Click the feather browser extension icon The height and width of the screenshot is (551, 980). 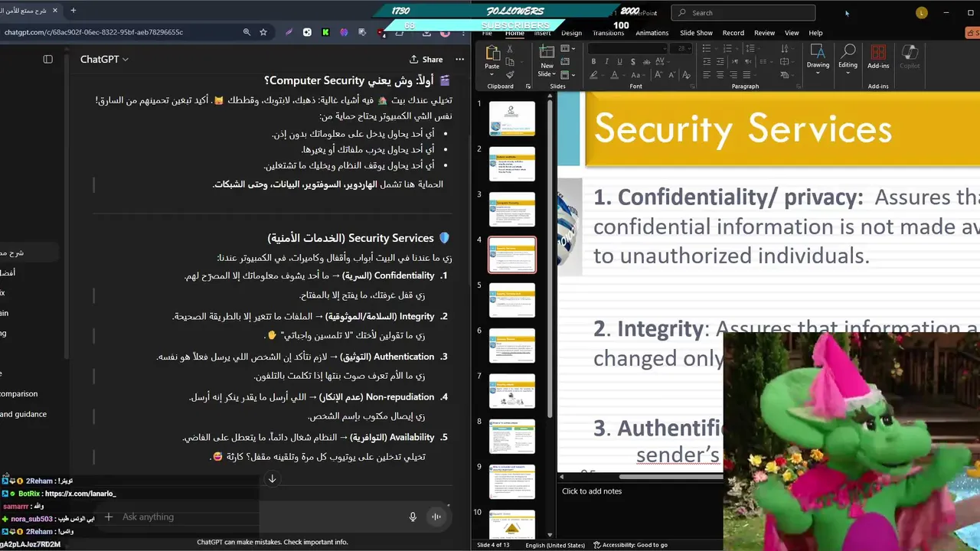(x=289, y=32)
